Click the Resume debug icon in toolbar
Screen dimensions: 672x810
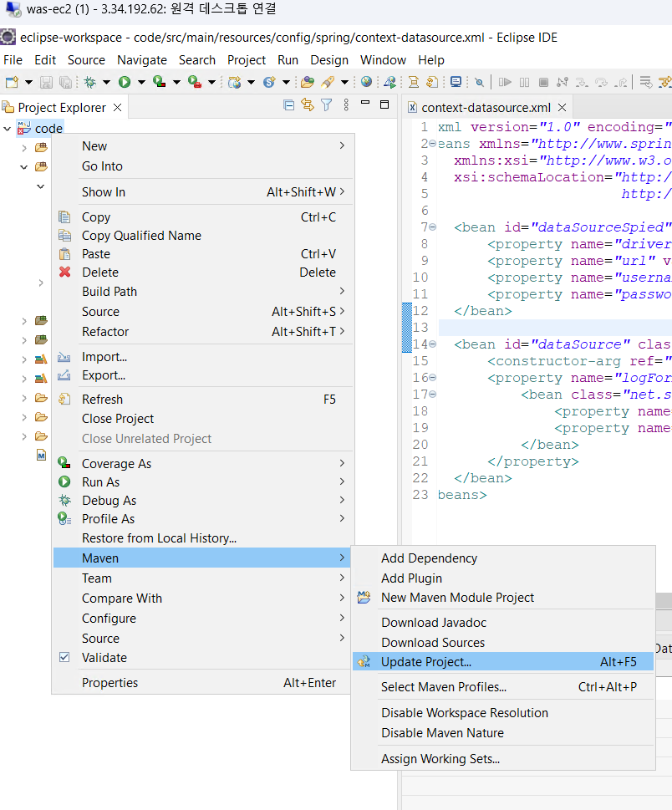[x=505, y=82]
